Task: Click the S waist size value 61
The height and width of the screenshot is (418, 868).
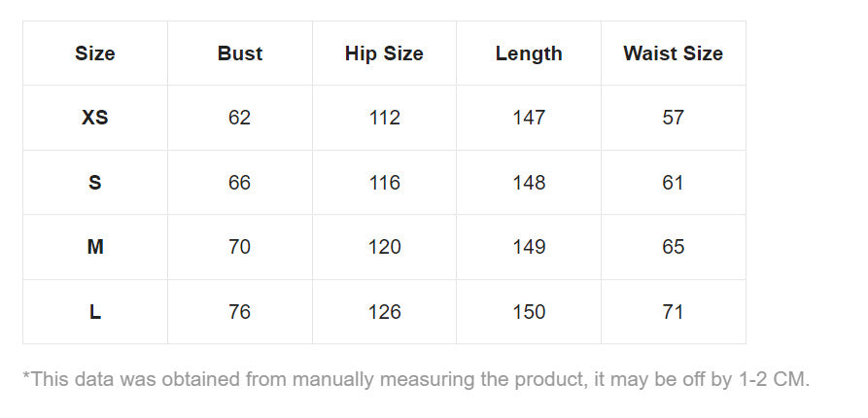Action: coord(674,183)
